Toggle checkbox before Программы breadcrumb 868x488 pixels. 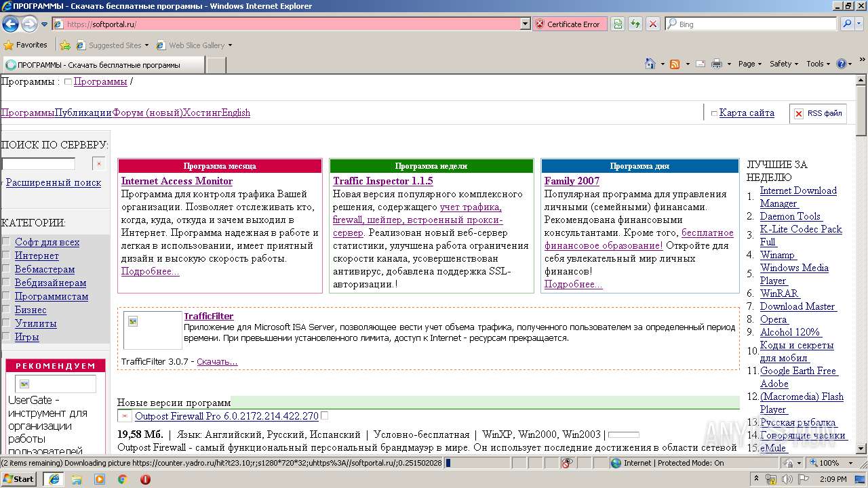point(68,82)
